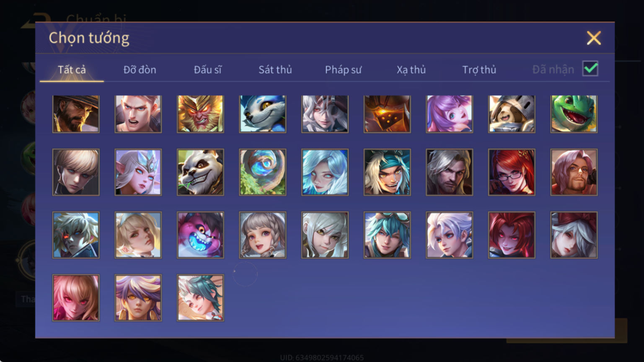Image resolution: width=644 pixels, height=362 pixels.
Task: Close the Chọn tướng dialog
Action: click(594, 38)
